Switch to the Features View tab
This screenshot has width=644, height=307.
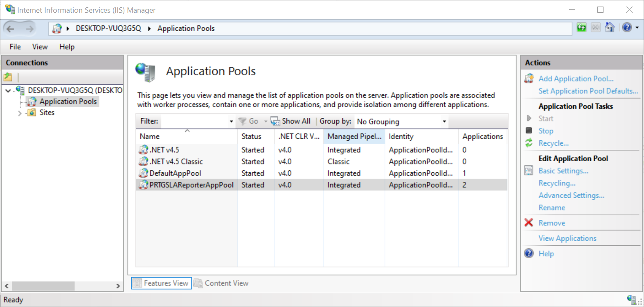(162, 283)
